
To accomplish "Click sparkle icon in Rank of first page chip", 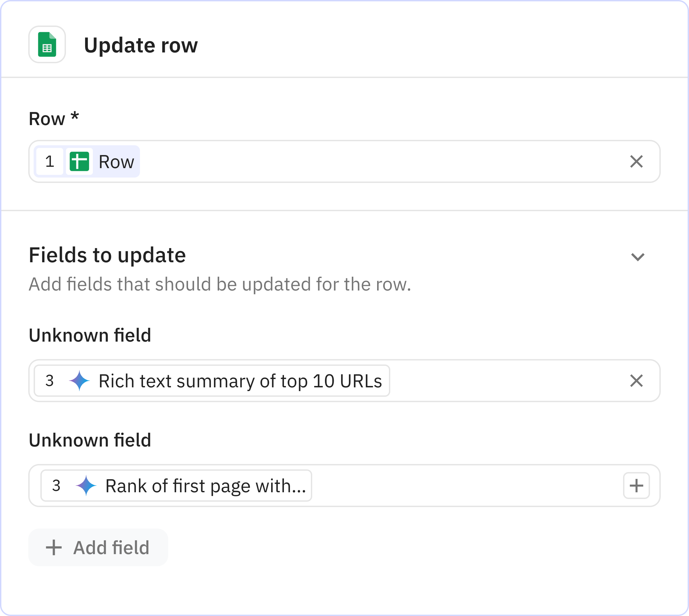I will (86, 485).
